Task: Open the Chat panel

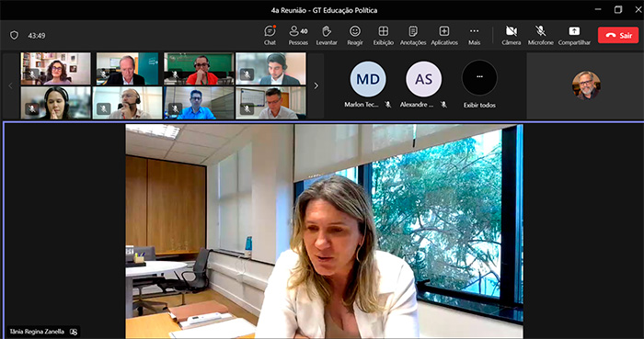Action: pos(270,35)
